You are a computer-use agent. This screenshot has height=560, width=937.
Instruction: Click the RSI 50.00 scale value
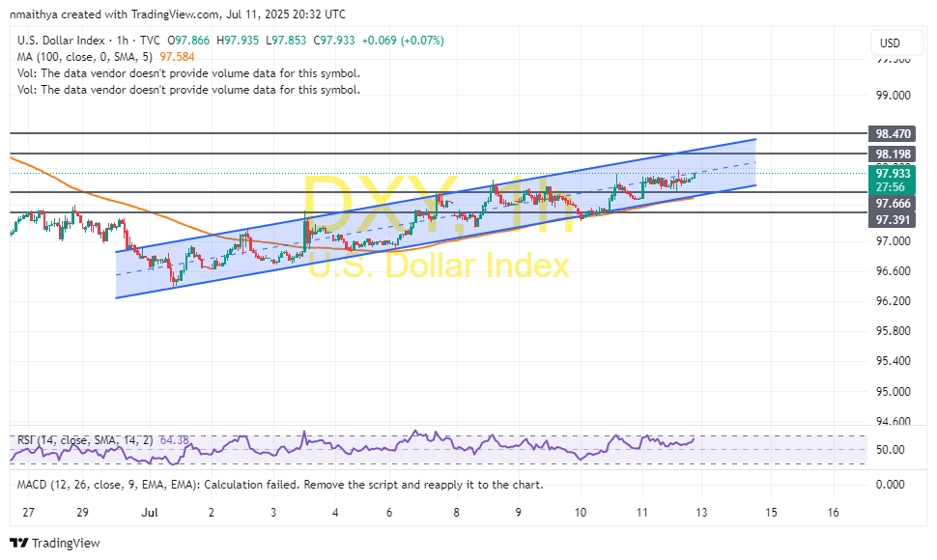[891, 450]
